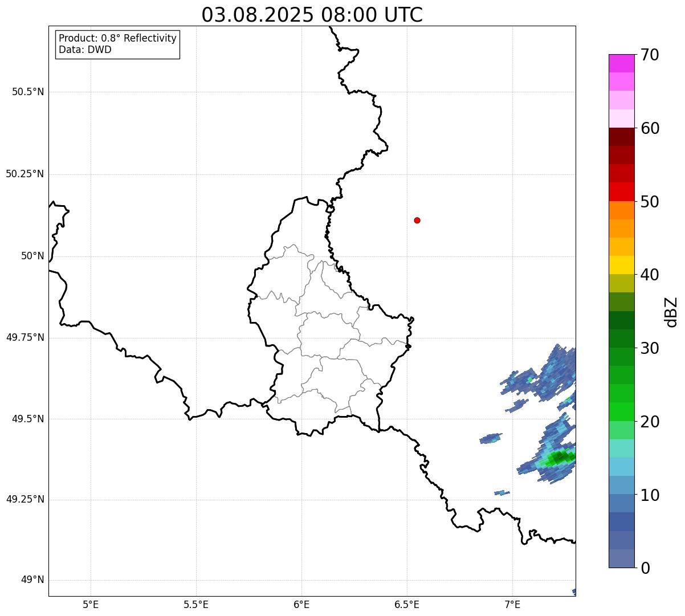Click the "Data: DWD" legend line
685x616 pixels.
(85, 50)
